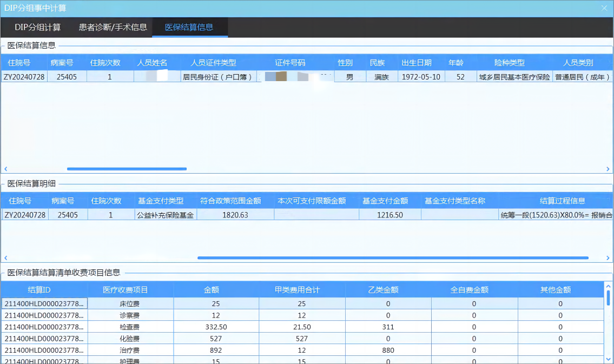Select 居民身份证（户口簿） cell

coord(219,77)
